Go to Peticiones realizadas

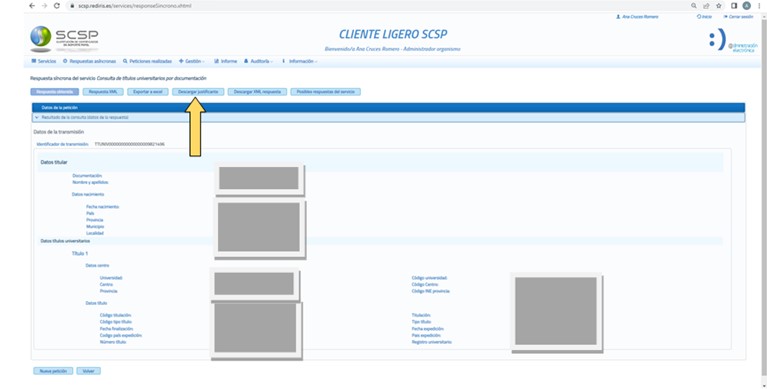point(147,61)
